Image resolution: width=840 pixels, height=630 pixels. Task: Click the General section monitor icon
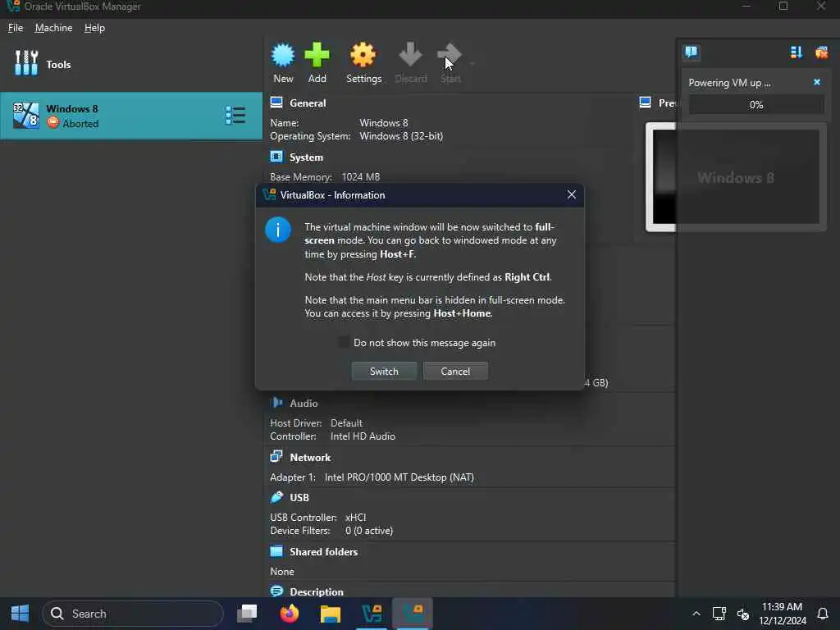tap(276, 103)
